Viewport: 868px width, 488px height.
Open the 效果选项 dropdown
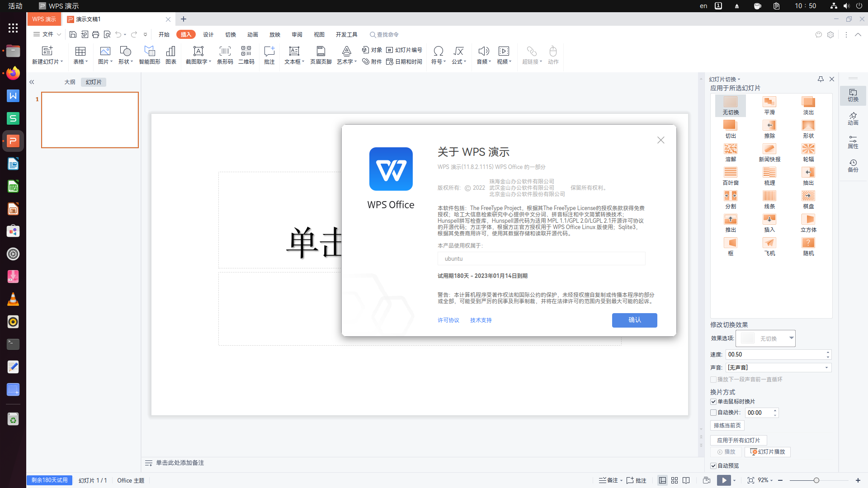point(765,338)
